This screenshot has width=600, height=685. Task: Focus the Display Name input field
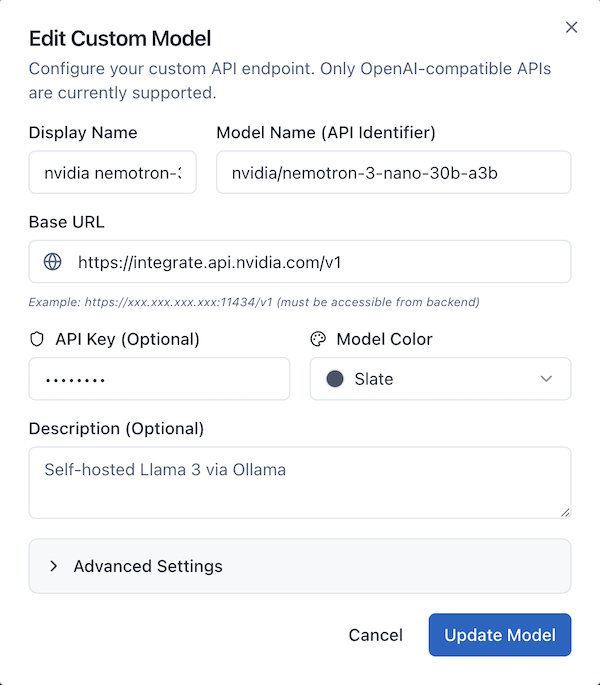[112, 172]
